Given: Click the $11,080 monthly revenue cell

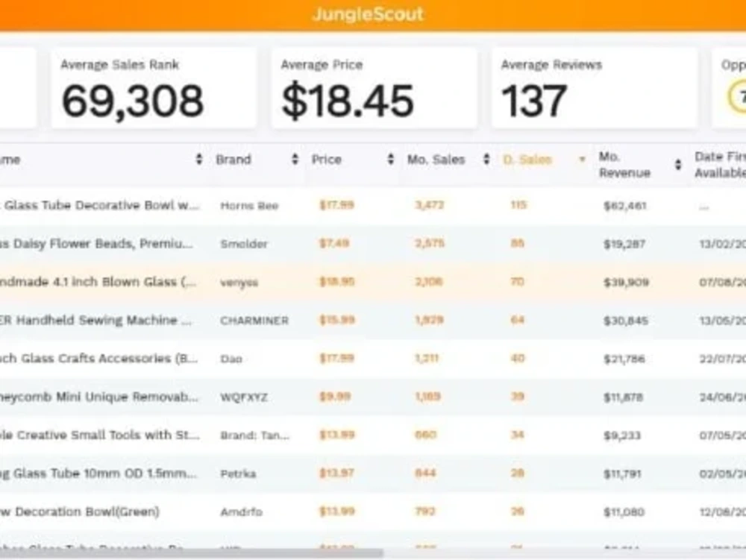Looking at the screenshot, I should pos(624,512).
